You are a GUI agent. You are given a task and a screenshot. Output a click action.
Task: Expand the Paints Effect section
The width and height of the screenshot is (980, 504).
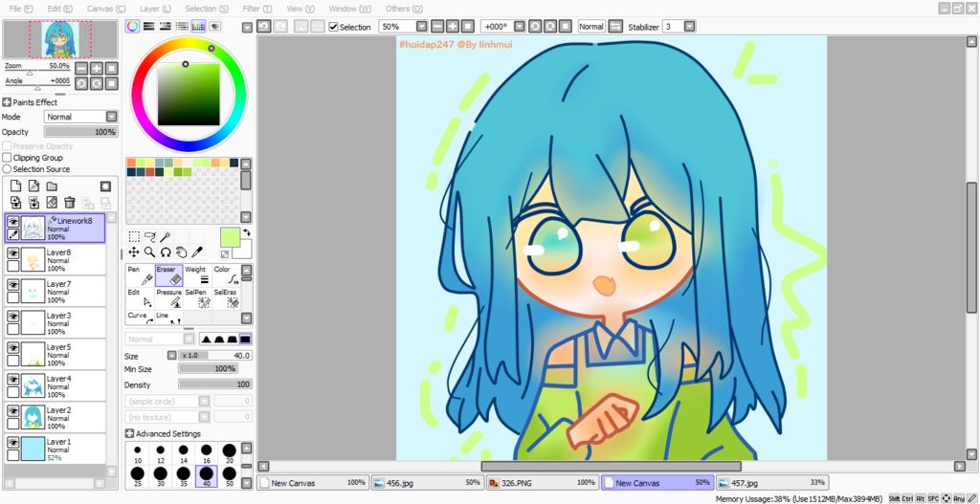pos(7,102)
